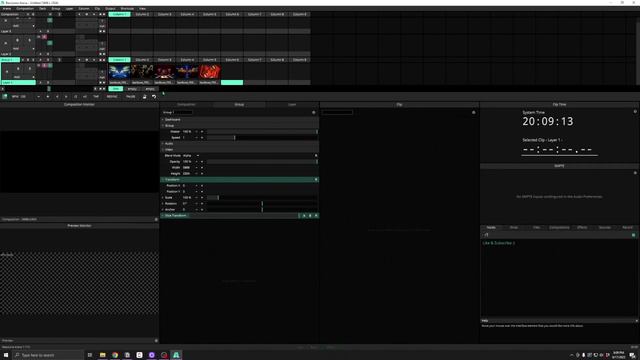
Task: Collapse the Group section
Action: (x=163, y=126)
